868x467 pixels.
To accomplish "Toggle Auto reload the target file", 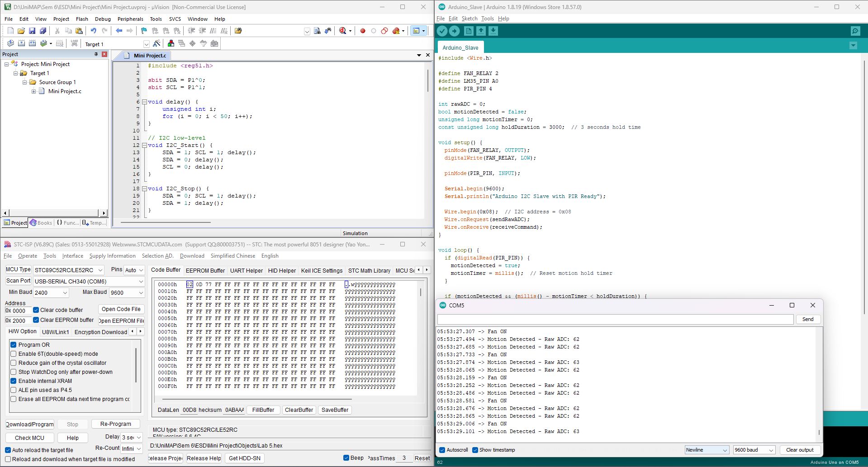I will coord(8,450).
